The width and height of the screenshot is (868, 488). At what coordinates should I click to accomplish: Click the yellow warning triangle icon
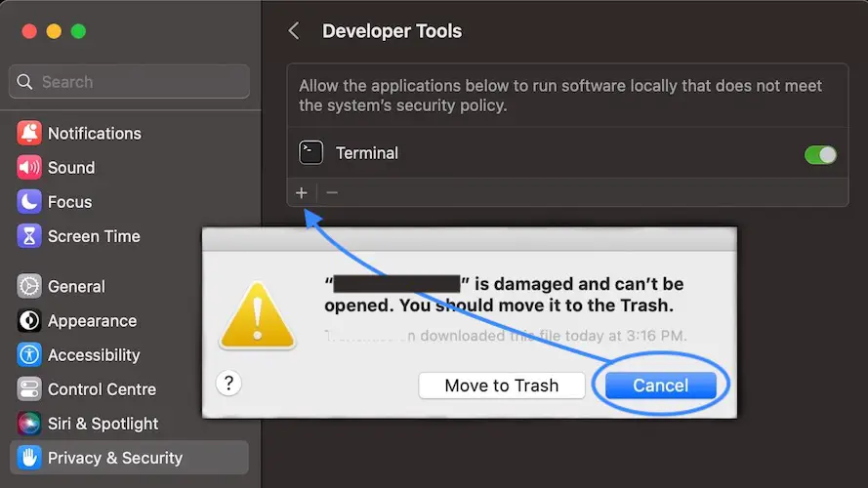click(x=258, y=316)
